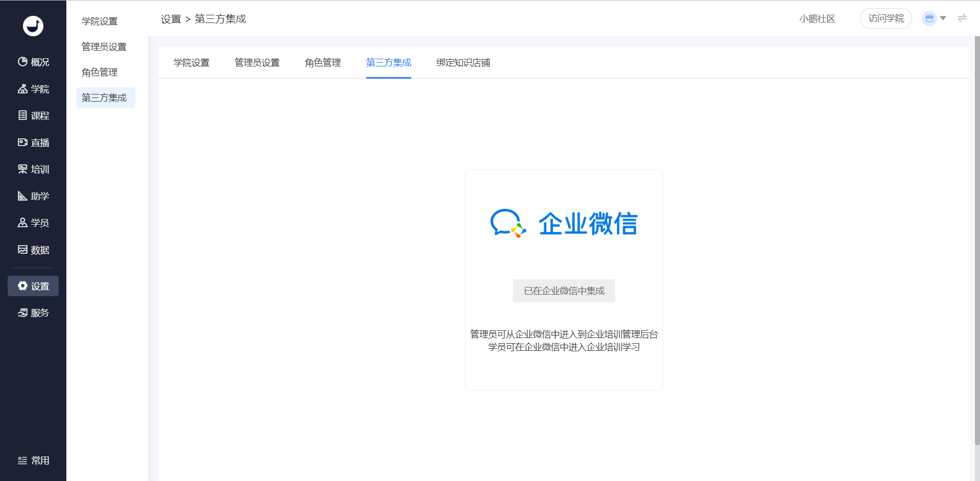Screen dimensions: 980x481
Task: Select the 设置 settings sidebar item
Action: coord(33,286)
